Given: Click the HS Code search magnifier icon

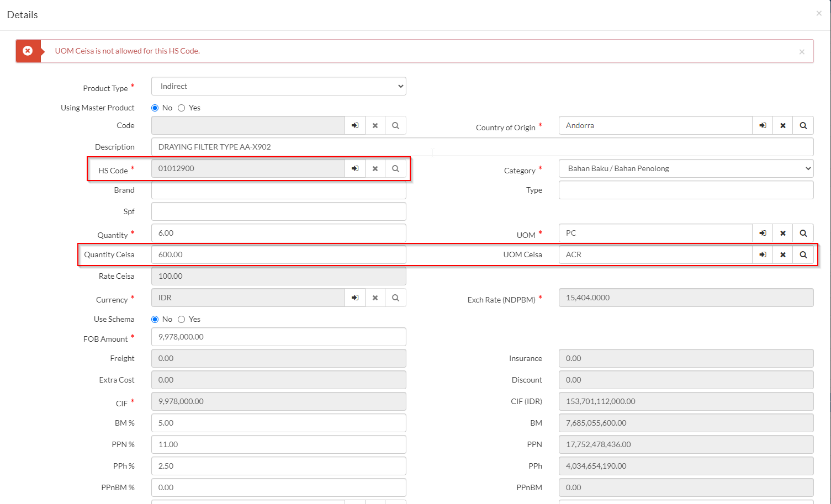Looking at the screenshot, I should [395, 168].
